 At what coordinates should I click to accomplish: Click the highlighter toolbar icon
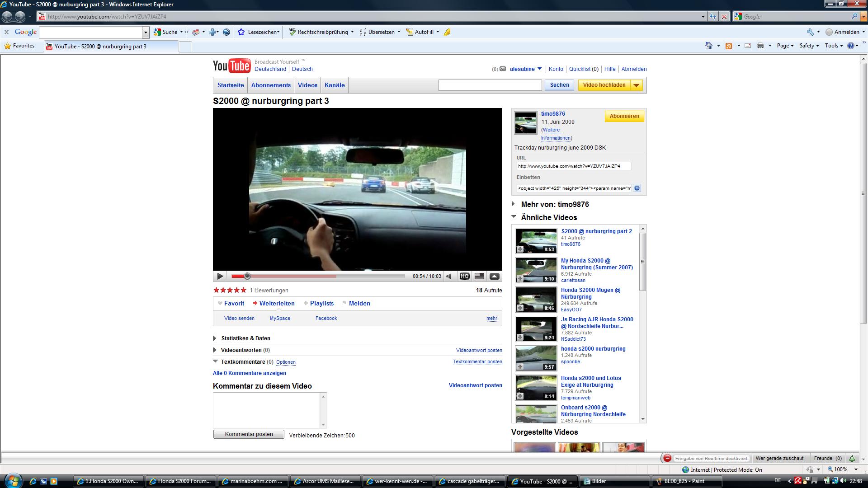(447, 32)
